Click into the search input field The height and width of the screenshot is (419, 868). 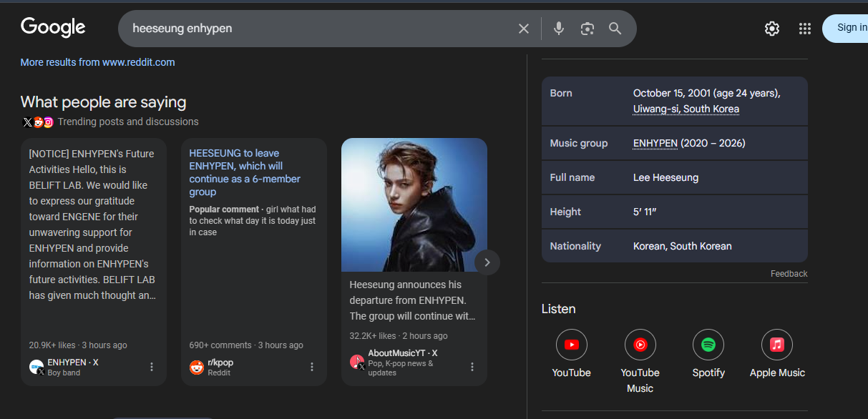pyautogui.click(x=315, y=29)
